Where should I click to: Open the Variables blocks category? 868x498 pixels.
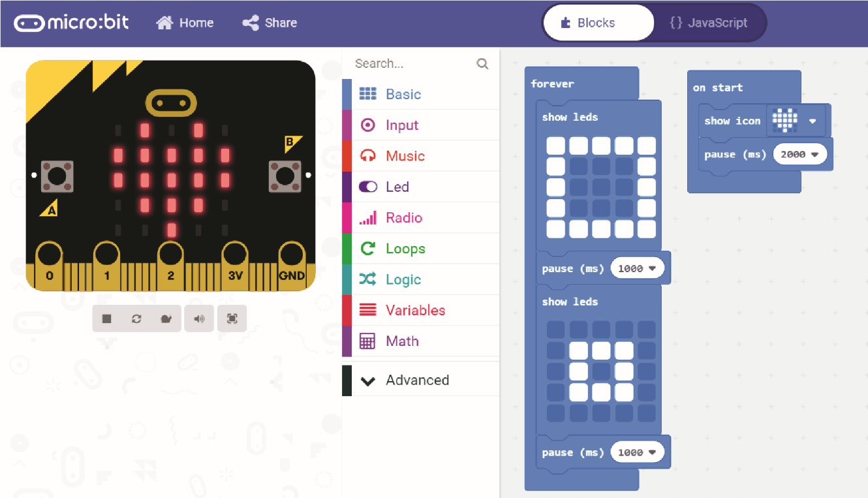pos(420,310)
